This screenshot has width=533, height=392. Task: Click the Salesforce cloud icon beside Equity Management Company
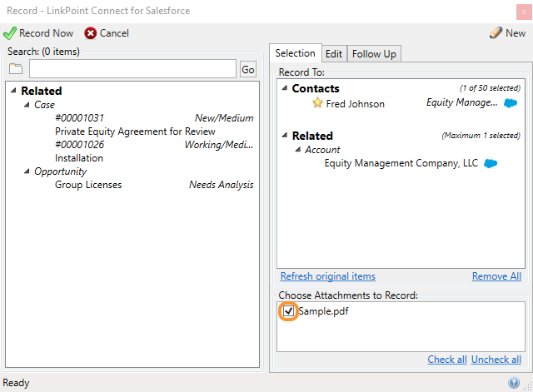point(491,163)
